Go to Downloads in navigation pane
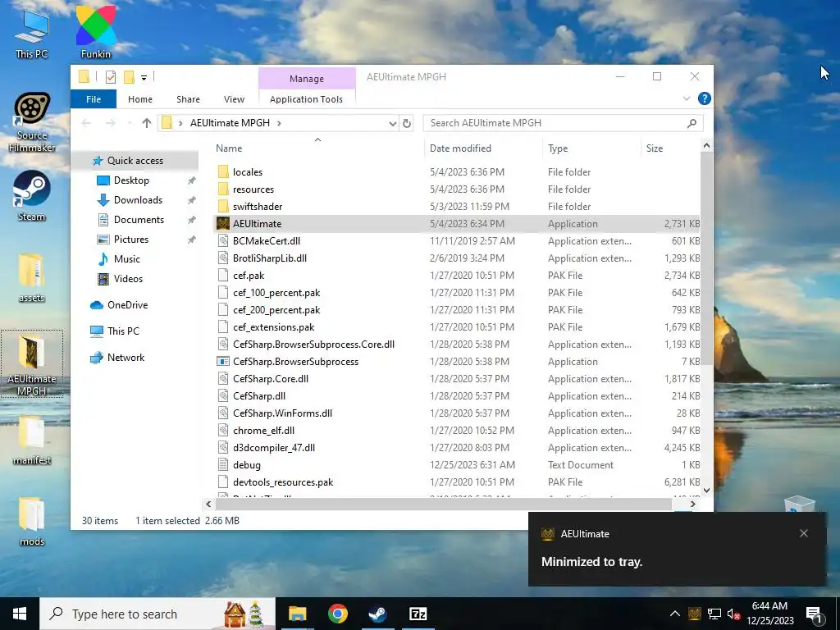The height and width of the screenshot is (630, 840). click(x=138, y=200)
